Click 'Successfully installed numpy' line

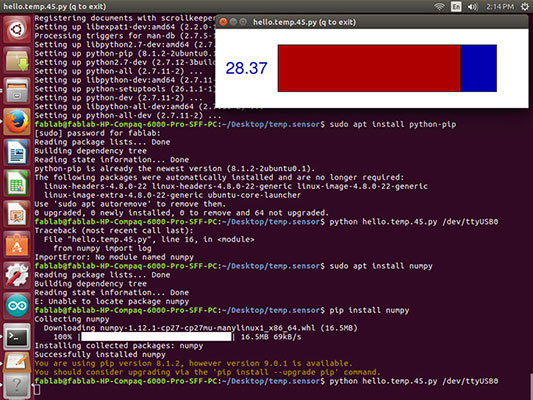100,354
